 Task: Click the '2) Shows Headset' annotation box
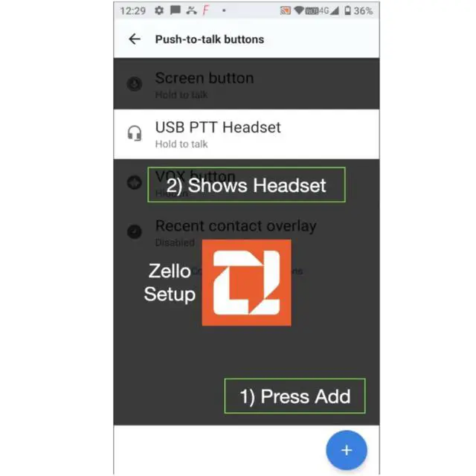point(246,184)
